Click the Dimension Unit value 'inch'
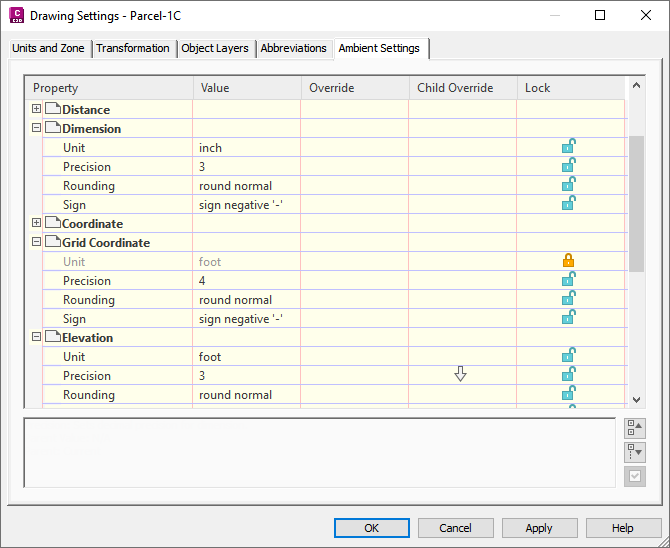The image size is (670, 548). click(x=211, y=148)
